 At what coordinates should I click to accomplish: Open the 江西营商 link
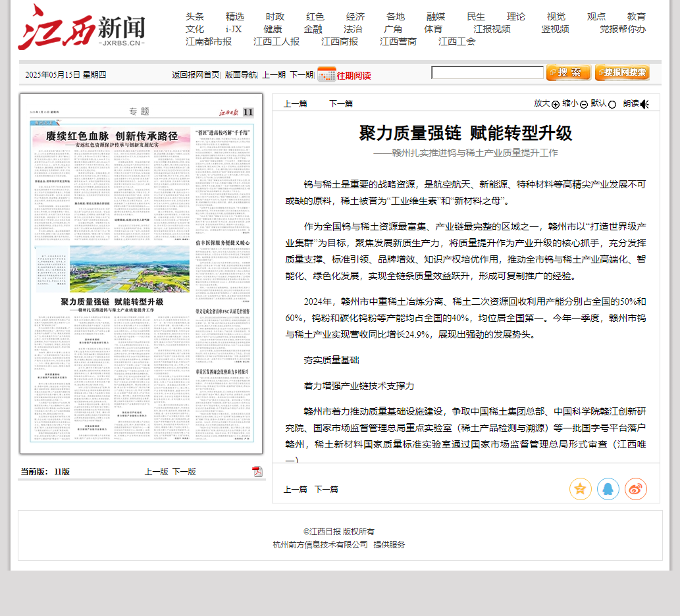pyautogui.click(x=398, y=41)
